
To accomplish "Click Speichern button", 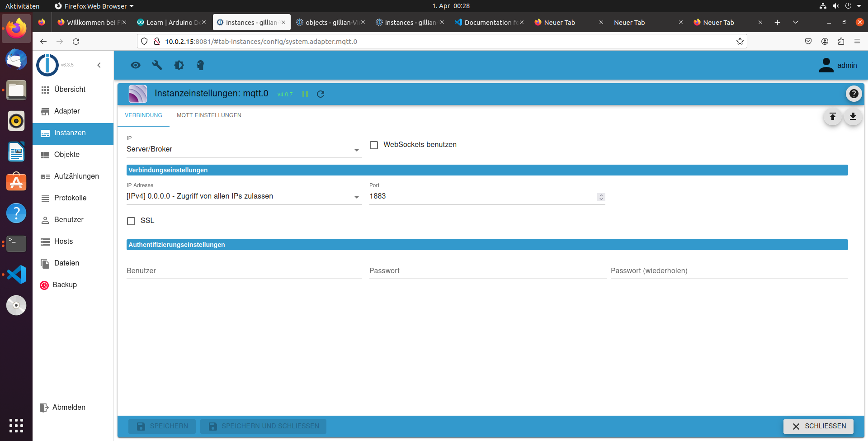I will 162,426.
